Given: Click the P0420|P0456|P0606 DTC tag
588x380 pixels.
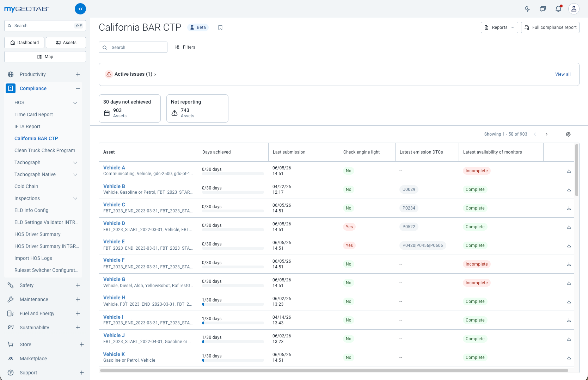Looking at the screenshot, I should pyautogui.click(x=423, y=245).
